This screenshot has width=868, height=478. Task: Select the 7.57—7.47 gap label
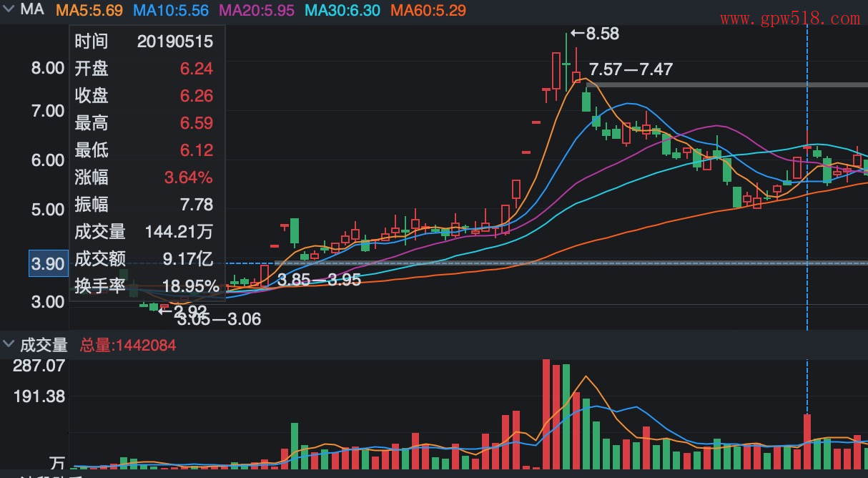click(630, 69)
